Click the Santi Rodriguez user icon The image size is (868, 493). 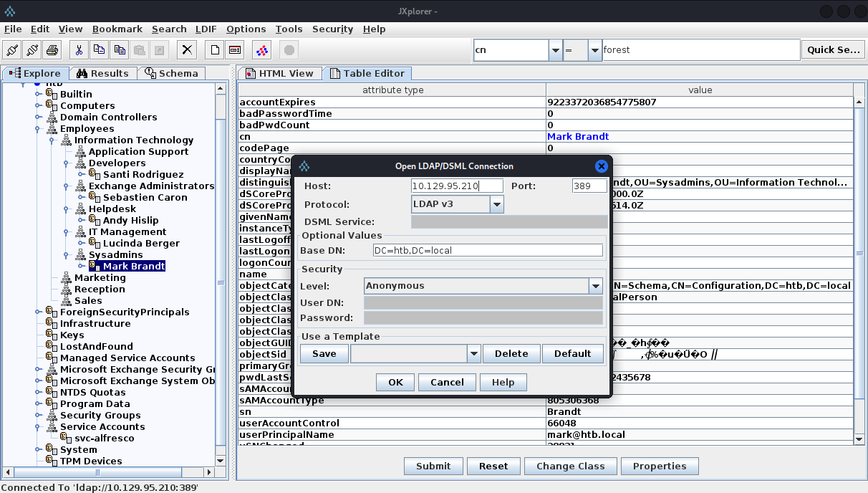(x=96, y=174)
